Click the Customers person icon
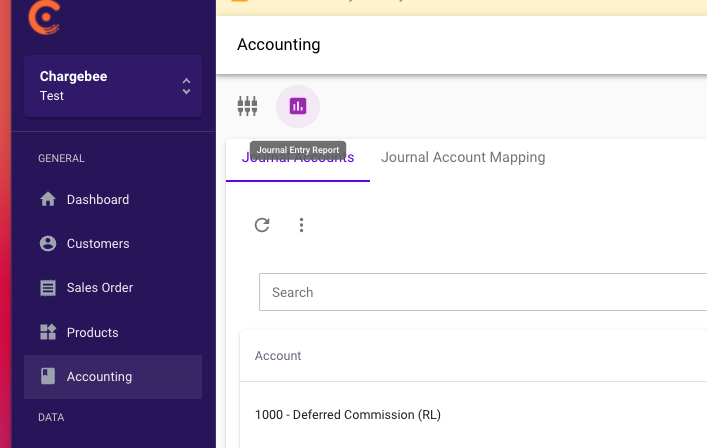The image size is (707, 448). pyautogui.click(x=48, y=243)
